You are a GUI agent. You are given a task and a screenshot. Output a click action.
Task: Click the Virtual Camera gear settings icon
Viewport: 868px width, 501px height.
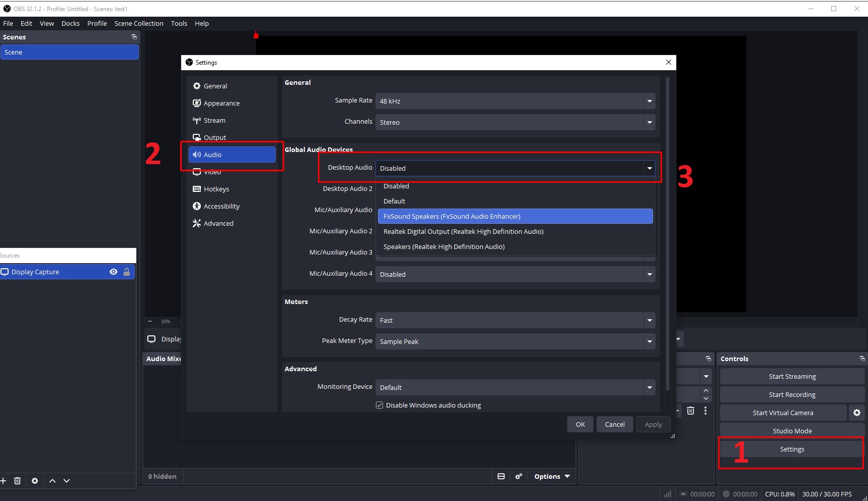[856, 413]
